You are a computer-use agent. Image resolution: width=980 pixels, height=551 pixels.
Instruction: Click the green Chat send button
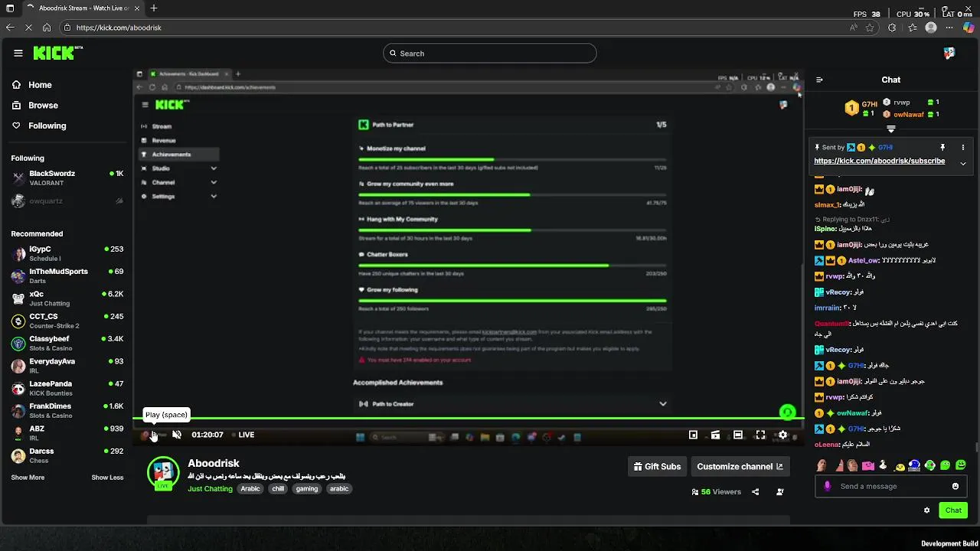click(x=953, y=510)
